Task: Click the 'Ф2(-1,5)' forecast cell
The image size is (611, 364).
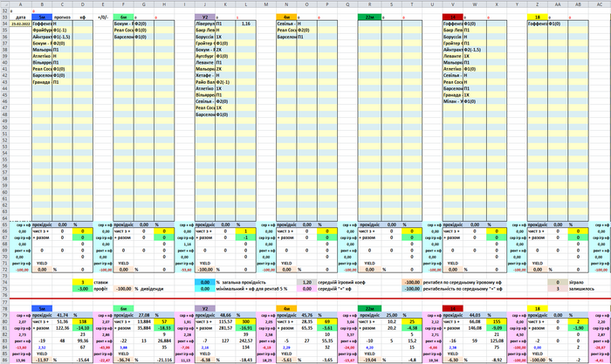Action: coord(474,50)
